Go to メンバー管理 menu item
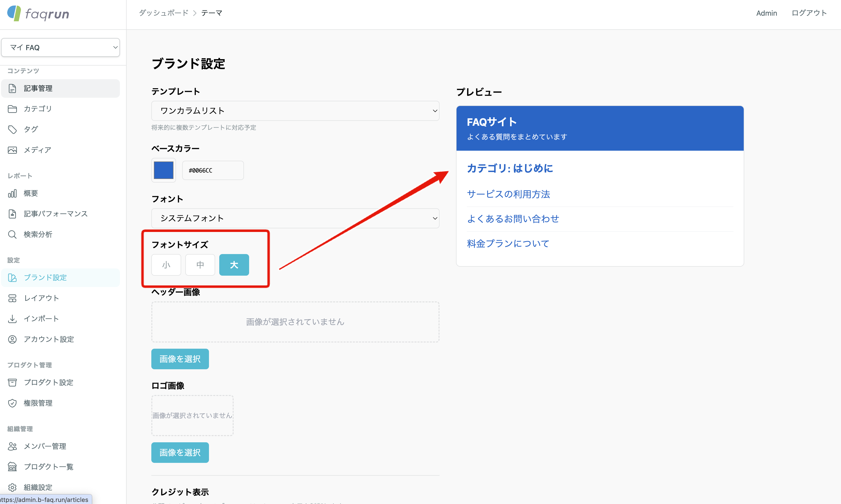This screenshot has height=504, width=841. (x=60, y=446)
